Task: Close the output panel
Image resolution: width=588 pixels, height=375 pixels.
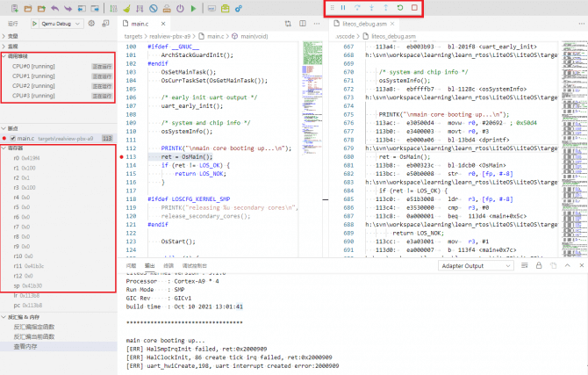Action: [582, 265]
